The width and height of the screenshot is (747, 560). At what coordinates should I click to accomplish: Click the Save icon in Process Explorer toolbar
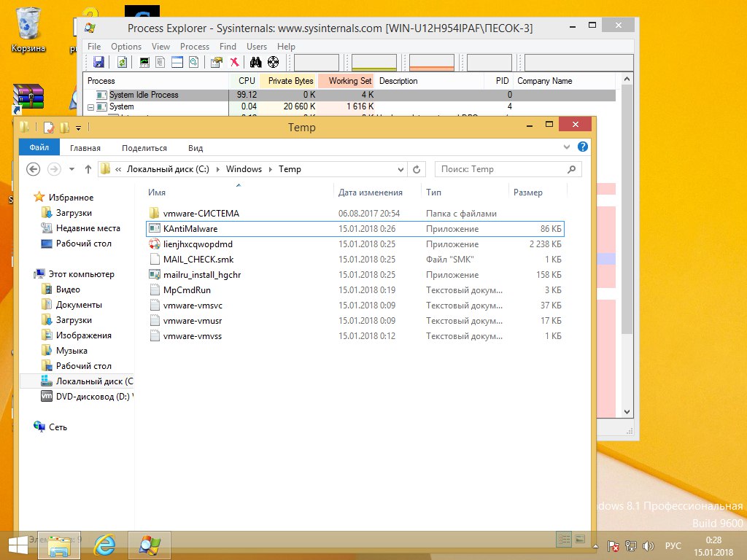point(98,62)
